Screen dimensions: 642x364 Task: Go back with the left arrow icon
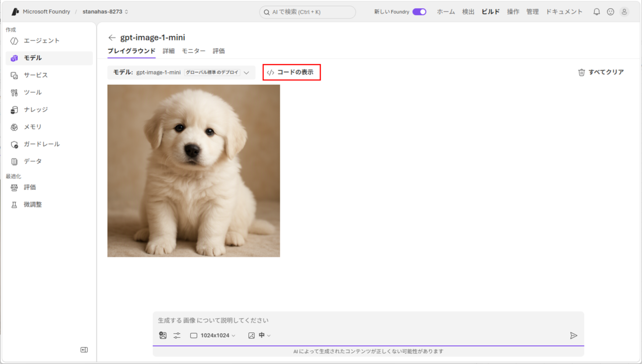pyautogui.click(x=112, y=37)
